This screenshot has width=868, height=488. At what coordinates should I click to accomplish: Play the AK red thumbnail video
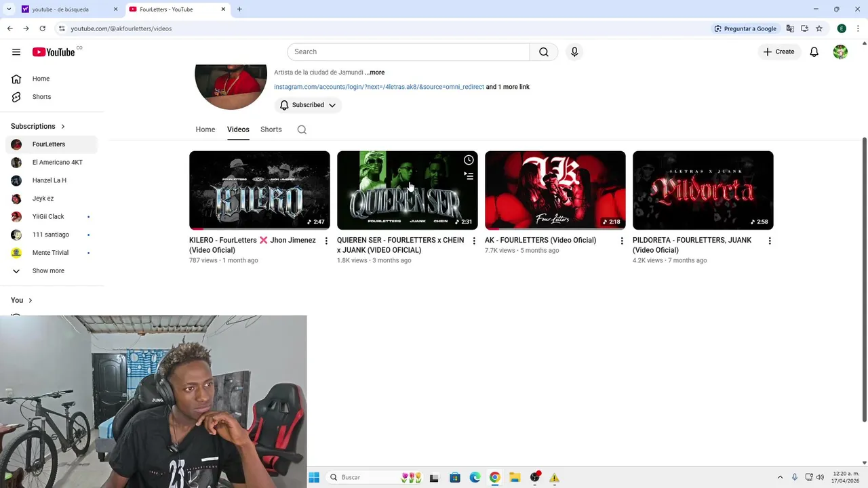555,190
